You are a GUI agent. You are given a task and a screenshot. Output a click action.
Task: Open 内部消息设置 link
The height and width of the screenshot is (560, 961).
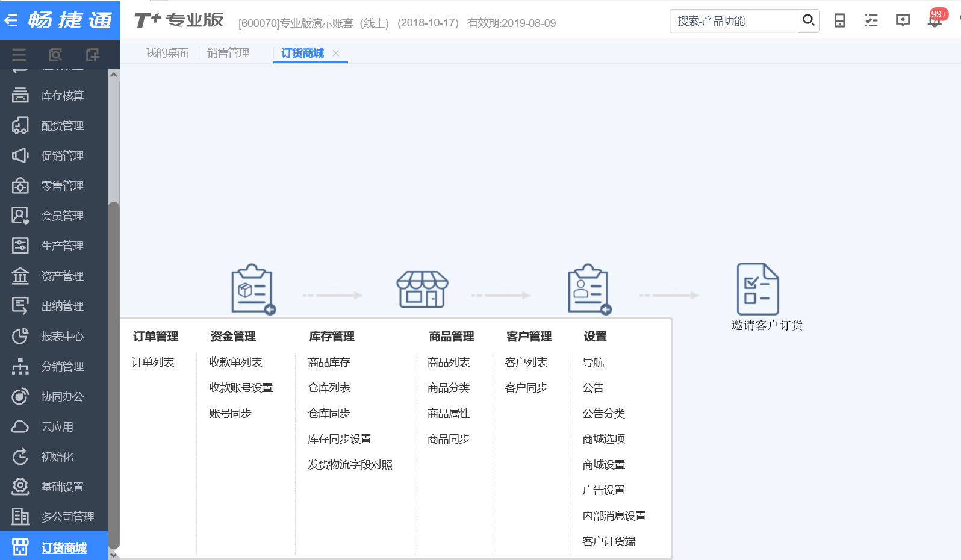tap(614, 516)
